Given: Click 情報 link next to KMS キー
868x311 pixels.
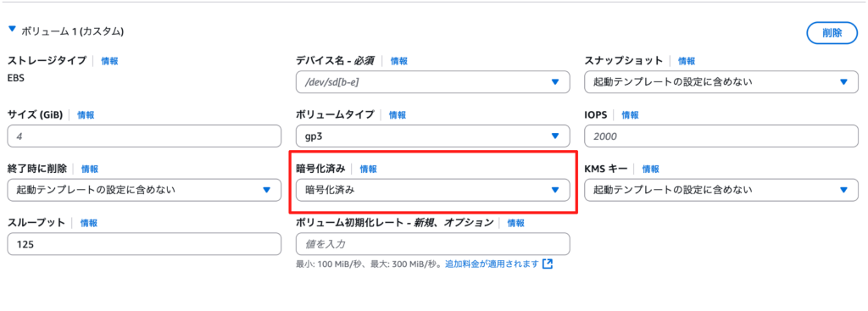Looking at the screenshot, I should [650, 169].
